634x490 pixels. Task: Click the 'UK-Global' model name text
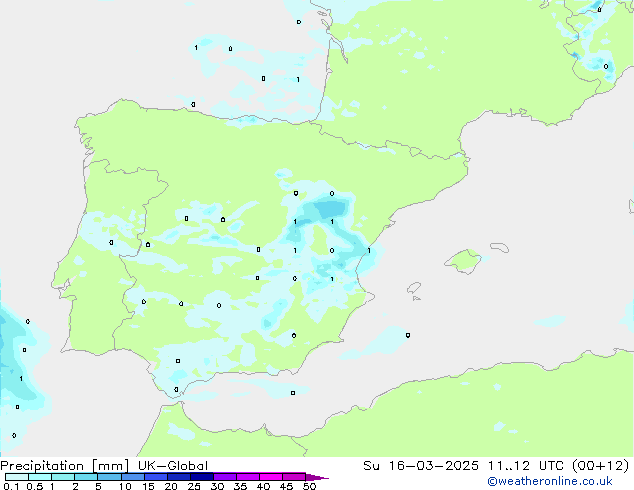pos(173,466)
